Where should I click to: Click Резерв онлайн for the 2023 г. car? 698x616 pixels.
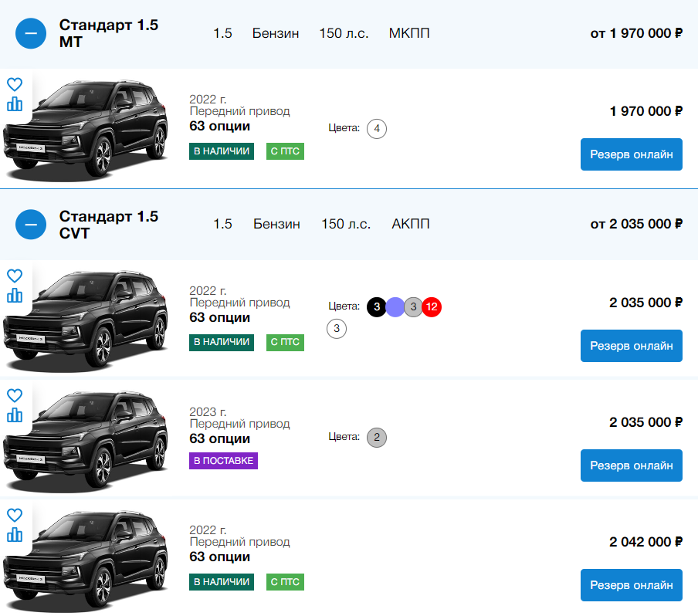[x=631, y=465]
